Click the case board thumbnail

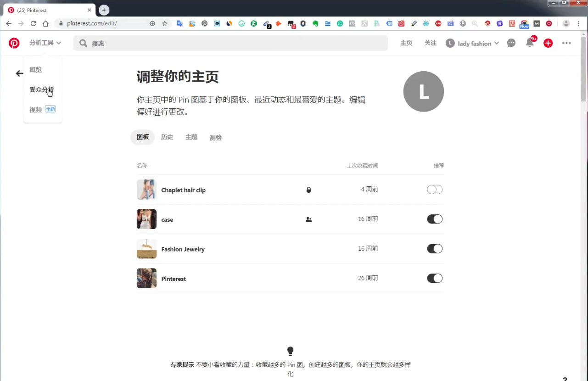click(147, 219)
